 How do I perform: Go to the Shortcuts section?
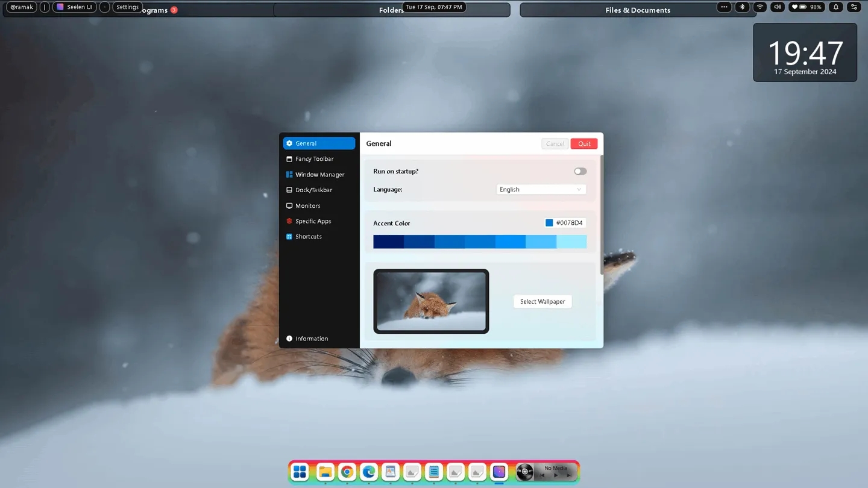click(x=308, y=237)
